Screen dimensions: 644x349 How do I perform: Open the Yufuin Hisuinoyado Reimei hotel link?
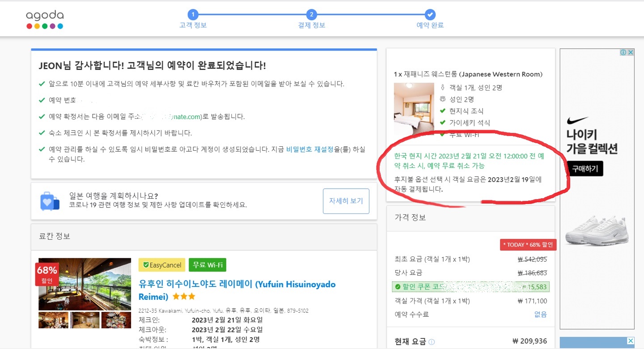pyautogui.click(x=237, y=290)
